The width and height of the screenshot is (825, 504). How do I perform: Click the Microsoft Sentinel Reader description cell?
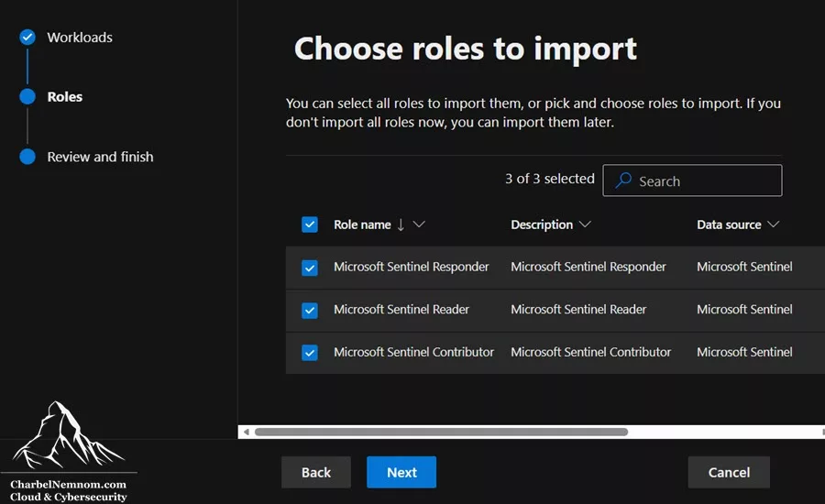coord(578,310)
